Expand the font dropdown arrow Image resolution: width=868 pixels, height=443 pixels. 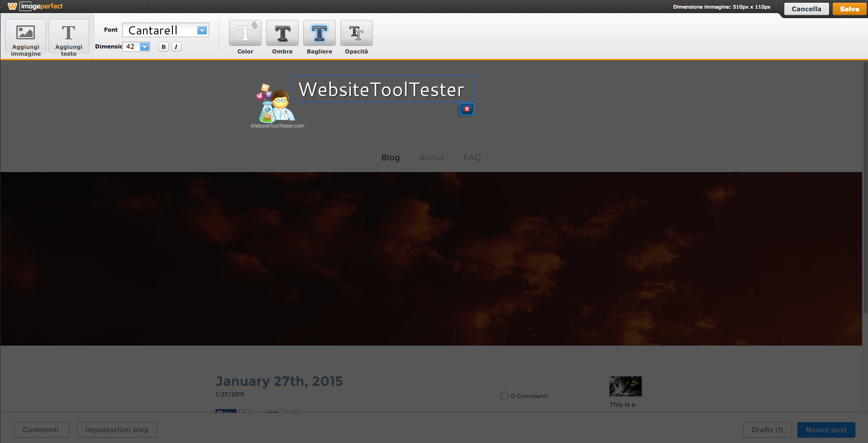[202, 30]
